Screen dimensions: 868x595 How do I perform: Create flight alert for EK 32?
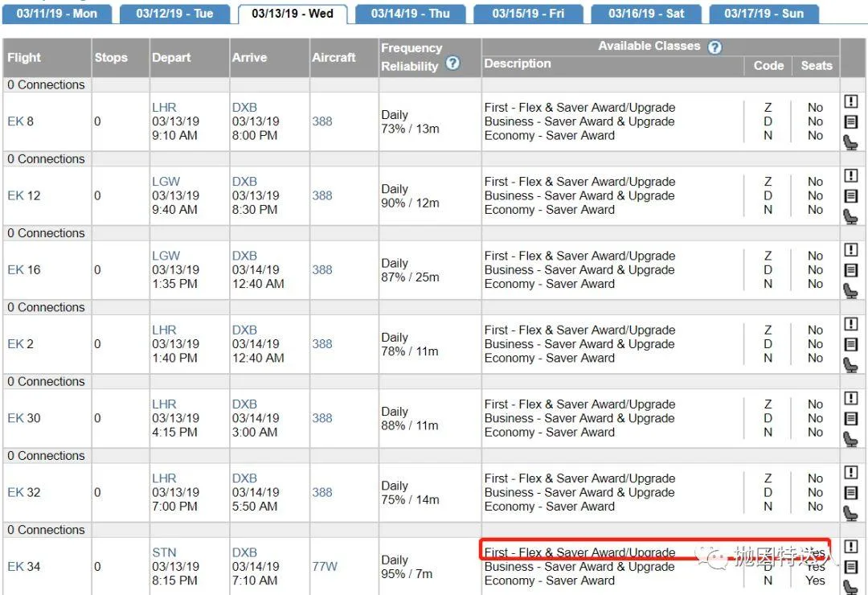coord(851,473)
